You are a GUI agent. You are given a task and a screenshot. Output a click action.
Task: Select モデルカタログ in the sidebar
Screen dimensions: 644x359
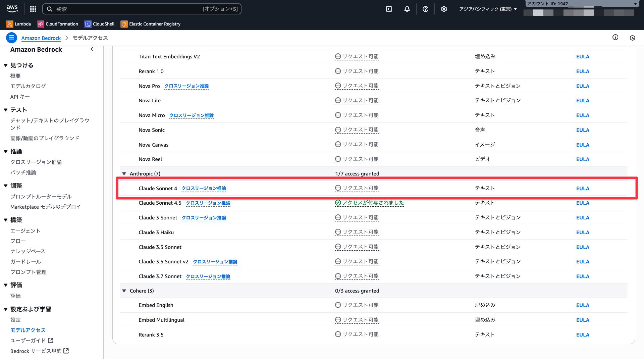click(28, 86)
